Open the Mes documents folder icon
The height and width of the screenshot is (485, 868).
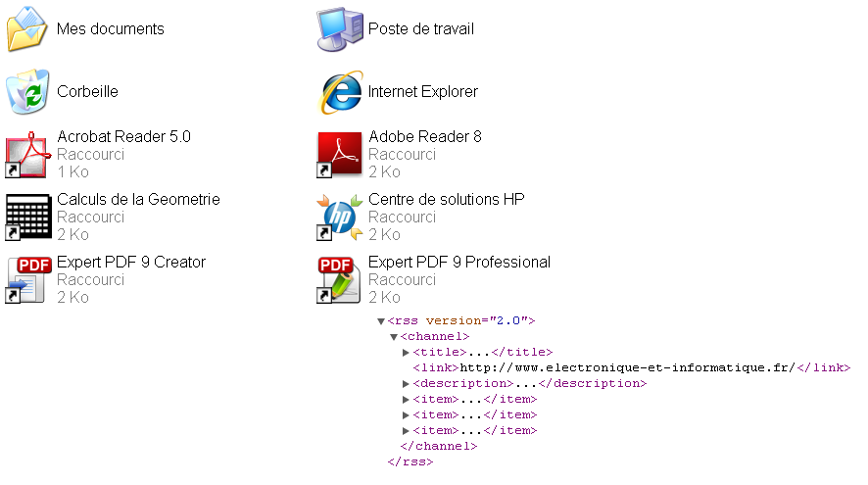click(27, 29)
